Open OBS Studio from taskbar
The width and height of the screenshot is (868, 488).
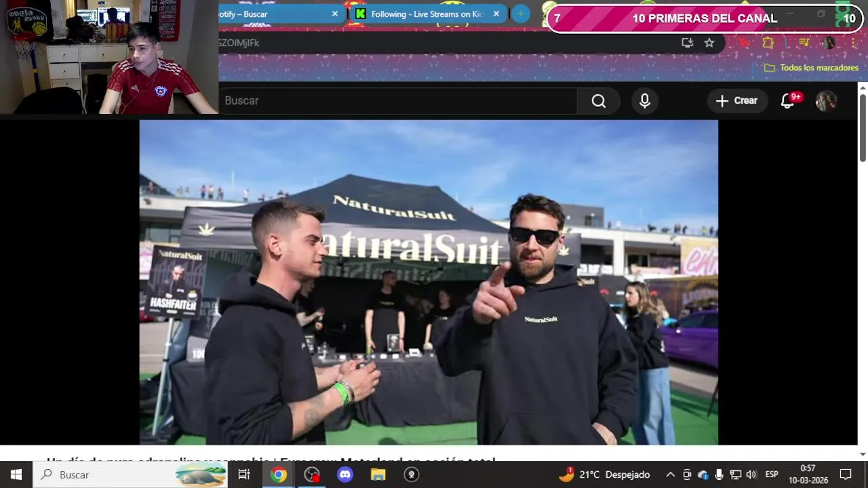(x=312, y=474)
